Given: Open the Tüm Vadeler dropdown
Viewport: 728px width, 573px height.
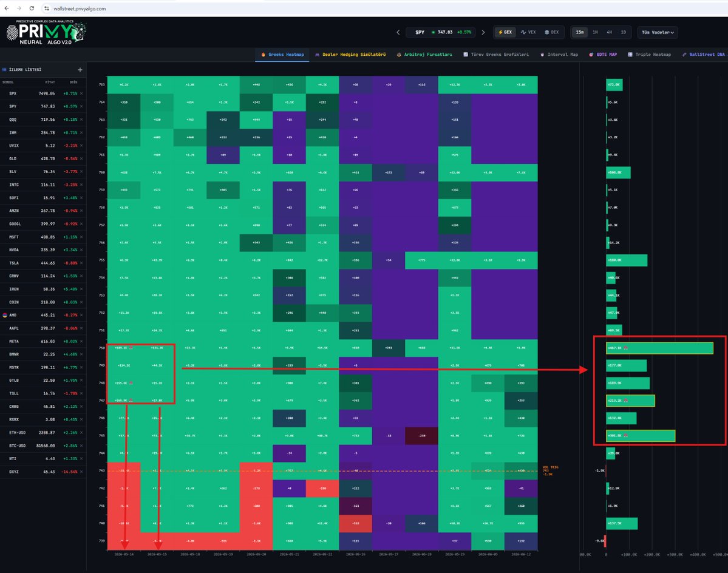Looking at the screenshot, I should [658, 33].
